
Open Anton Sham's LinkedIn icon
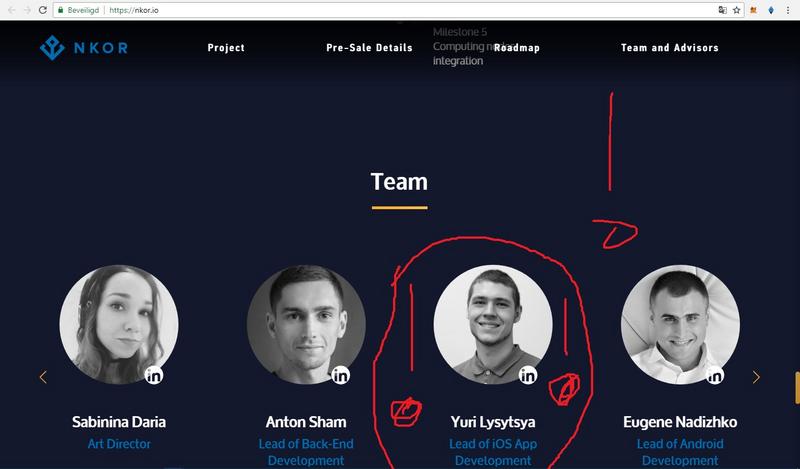(341, 376)
